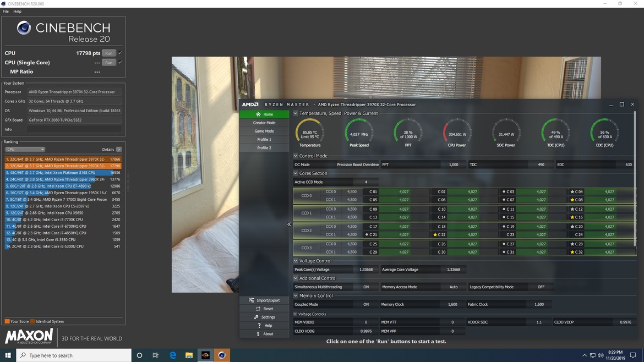This screenshot has width=644, height=362.
Task: Toggle the CPU test checkbox
Action: coord(120,53)
